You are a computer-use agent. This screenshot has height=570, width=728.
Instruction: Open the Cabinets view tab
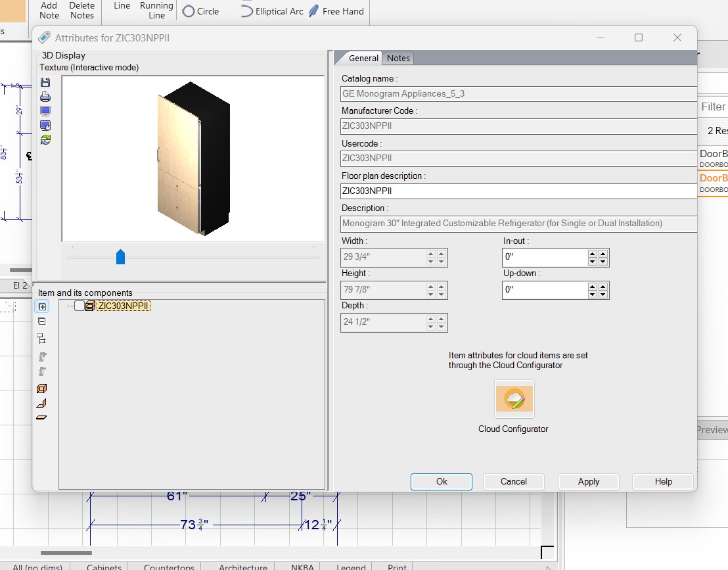pyautogui.click(x=104, y=566)
